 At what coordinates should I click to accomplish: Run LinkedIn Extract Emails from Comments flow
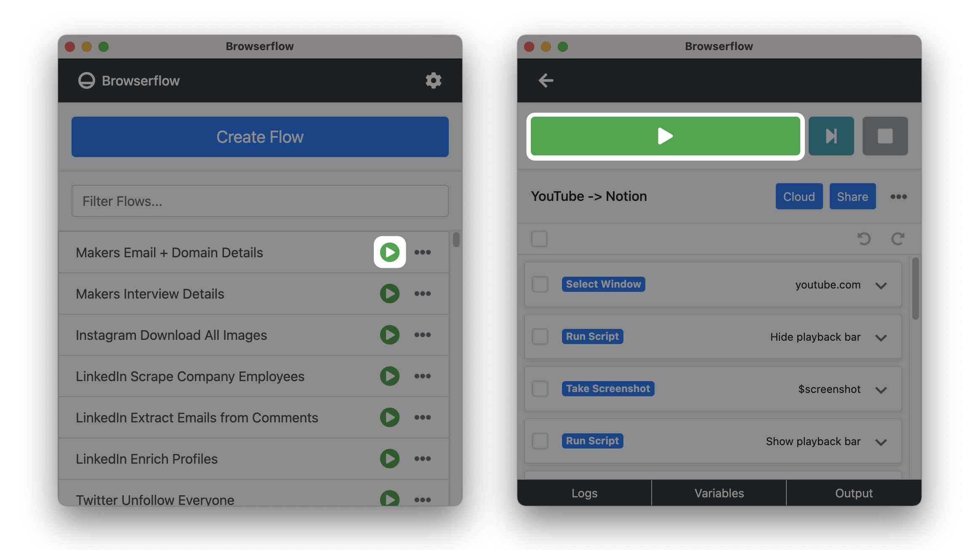pyautogui.click(x=390, y=417)
